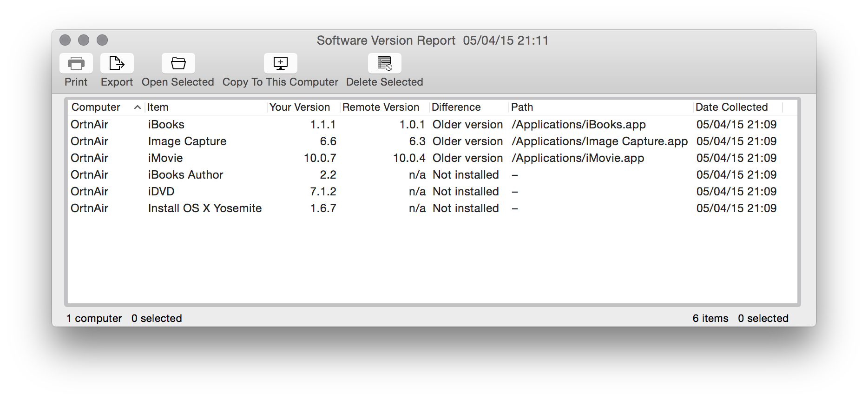Click remote version 10.0.4 cell
This screenshot has width=868, height=401.
point(409,158)
